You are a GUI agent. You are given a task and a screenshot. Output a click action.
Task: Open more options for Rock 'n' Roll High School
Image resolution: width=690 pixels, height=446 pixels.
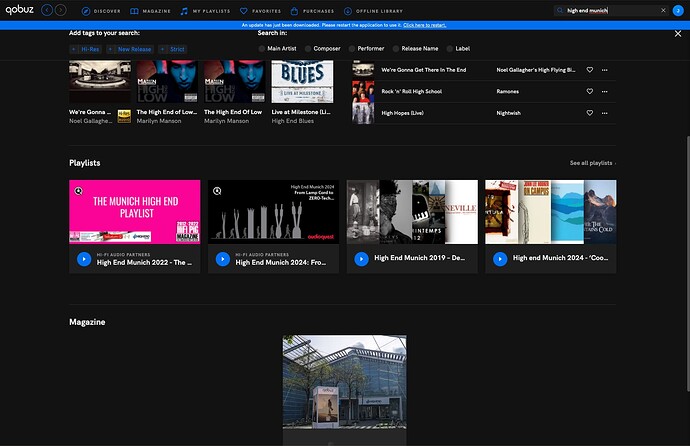[x=605, y=91]
